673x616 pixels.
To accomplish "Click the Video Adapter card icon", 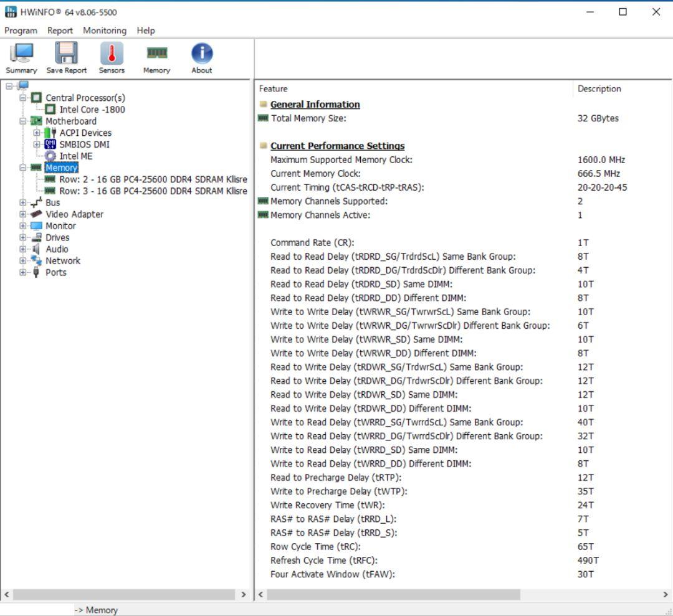I will (37, 214).
